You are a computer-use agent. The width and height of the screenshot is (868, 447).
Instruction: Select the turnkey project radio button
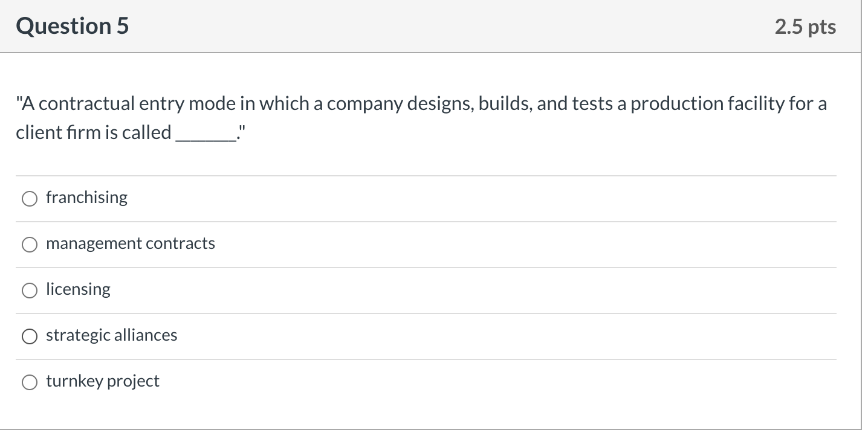(x=29, y=382)
